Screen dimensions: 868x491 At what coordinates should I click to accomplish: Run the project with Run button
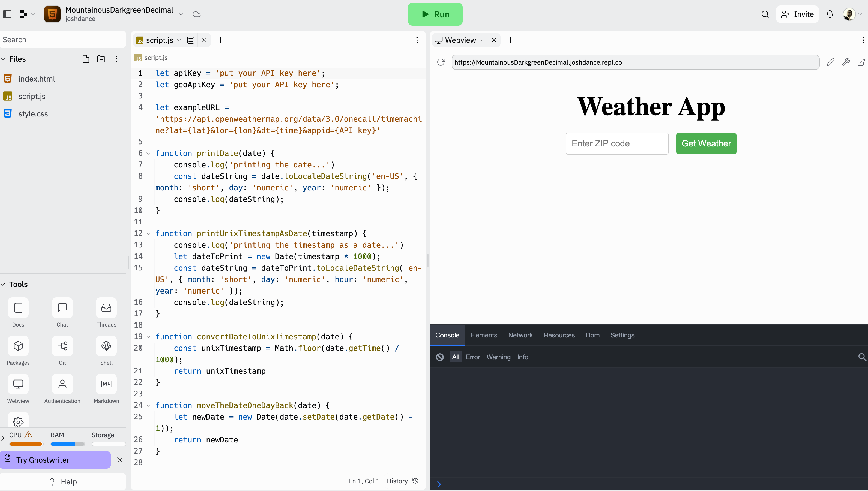[x=435, y=14]
